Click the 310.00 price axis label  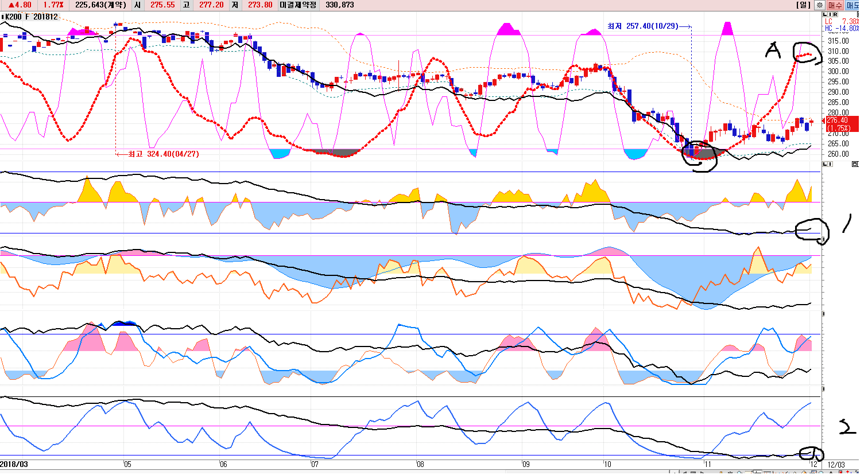[x=838, y=51]
